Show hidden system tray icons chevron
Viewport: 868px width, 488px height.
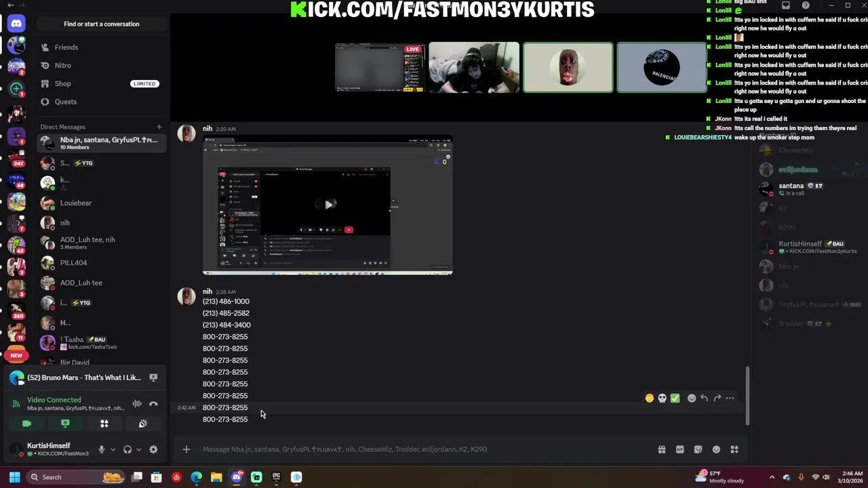(x=772, y=477)
